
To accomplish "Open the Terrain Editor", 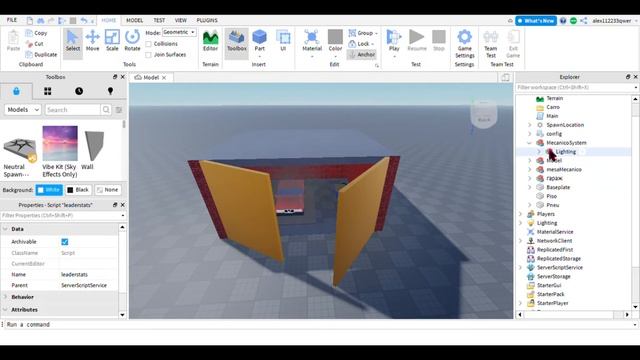I will (x=210, y=41).
